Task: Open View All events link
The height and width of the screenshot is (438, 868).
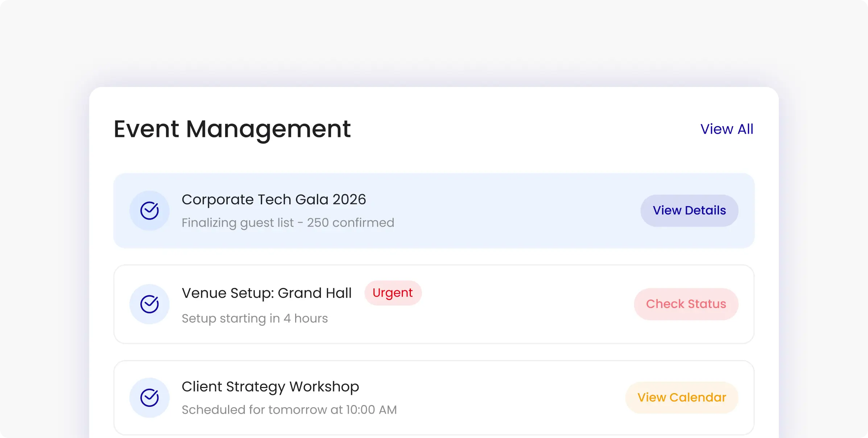Action: click(x=727, y=129)
